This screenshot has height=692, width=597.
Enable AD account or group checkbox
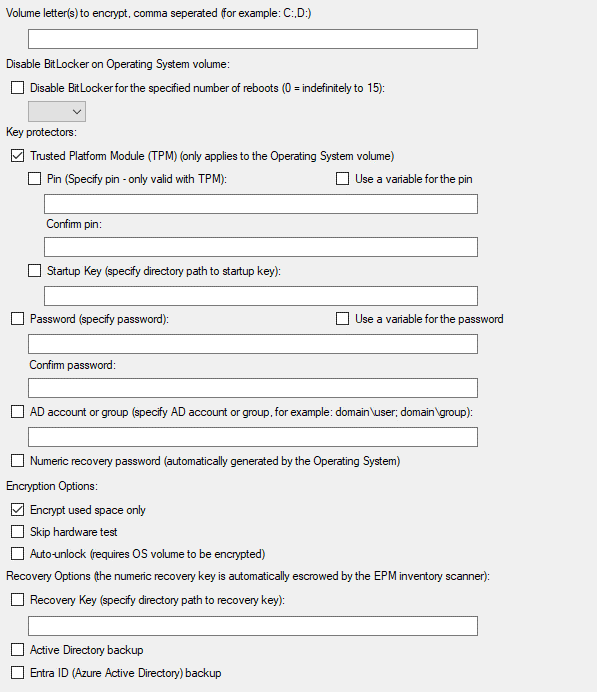[x=17, y=411]
